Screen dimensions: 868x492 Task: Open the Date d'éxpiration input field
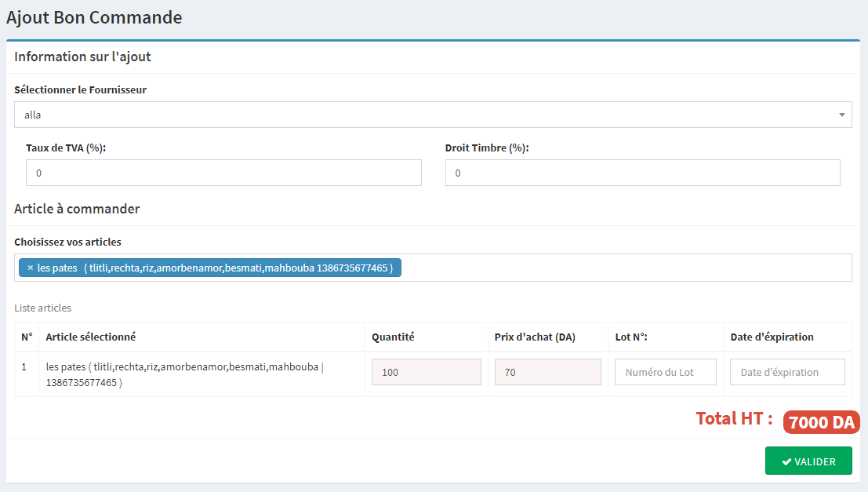(x=786, y=372)
